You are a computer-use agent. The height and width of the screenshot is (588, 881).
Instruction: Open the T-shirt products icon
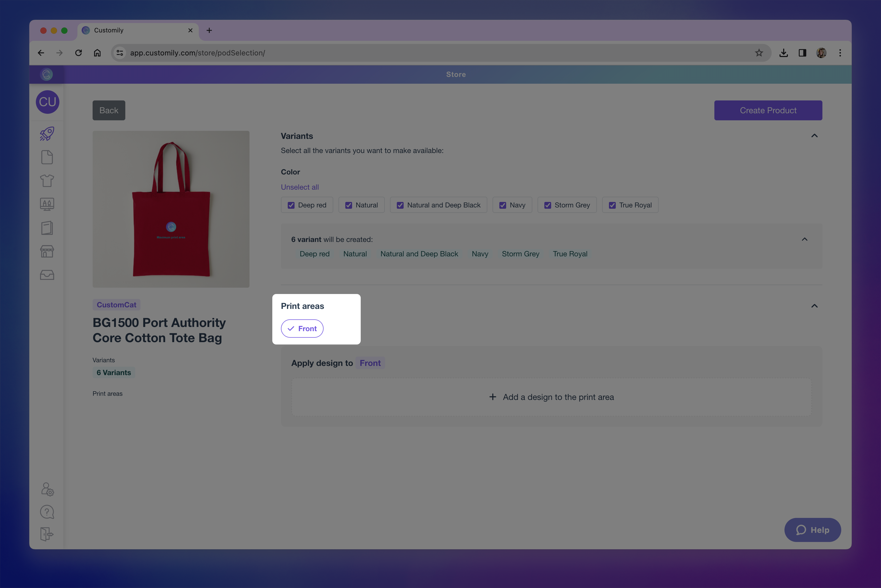pos(47,181)
